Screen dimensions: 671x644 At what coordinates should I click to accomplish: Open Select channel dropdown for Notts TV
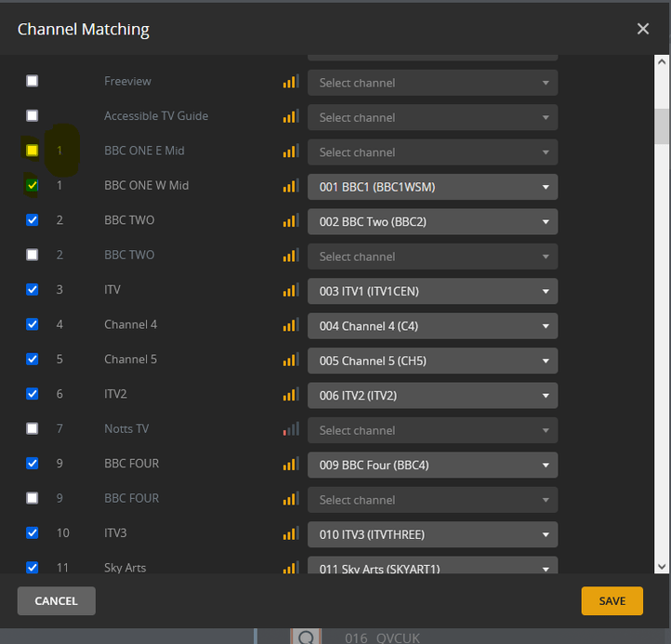coord(432,430)
